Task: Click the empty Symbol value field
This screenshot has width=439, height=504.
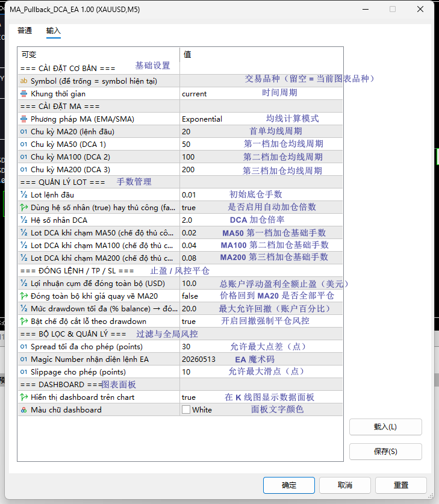Action: coord(261,81)
